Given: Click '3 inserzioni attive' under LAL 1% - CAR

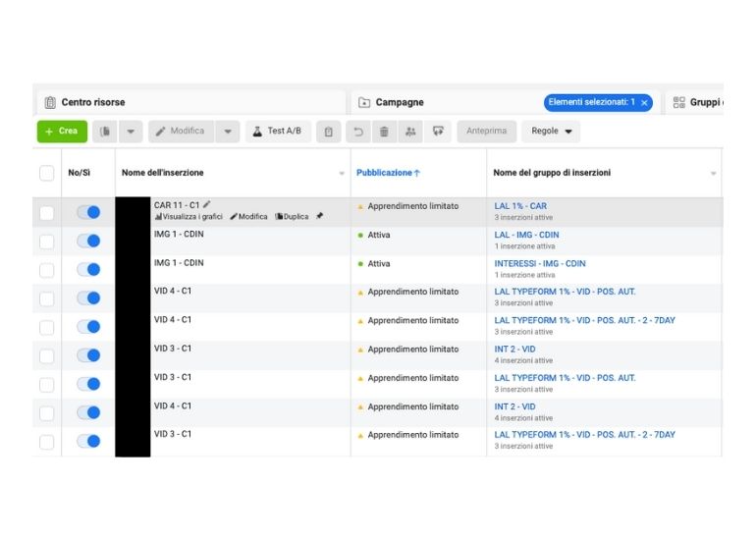Looking at the screenshot, I should point(523,217).
